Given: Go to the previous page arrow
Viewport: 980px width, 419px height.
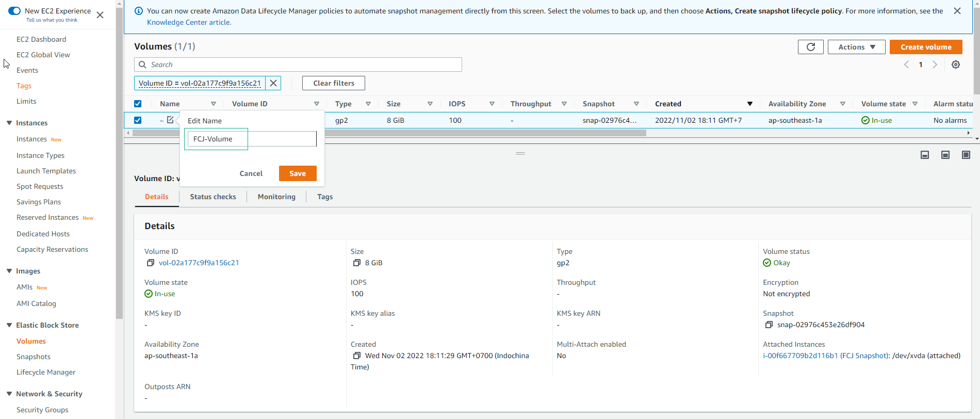Looking at the screenshot, I should point(906,65).
